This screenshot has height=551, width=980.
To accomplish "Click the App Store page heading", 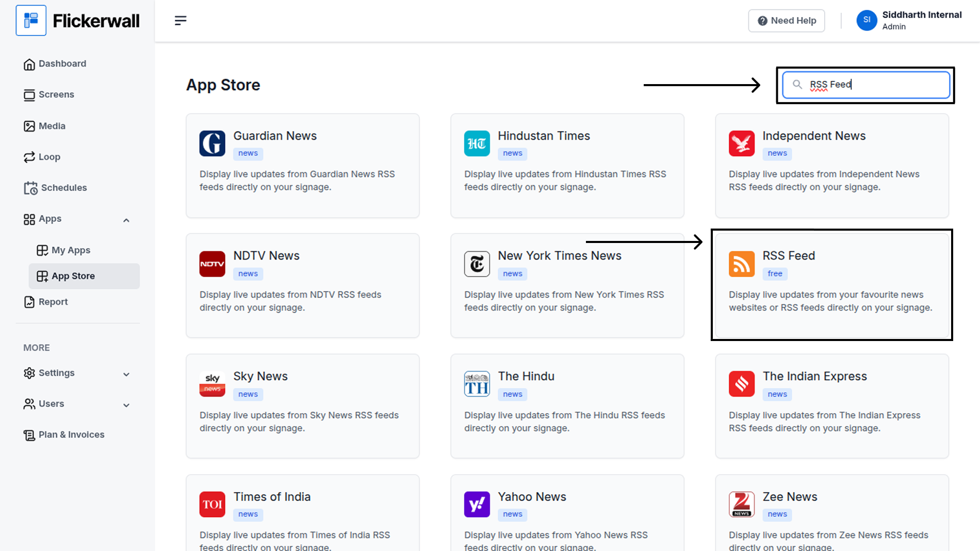I will (x=223, y=85).
